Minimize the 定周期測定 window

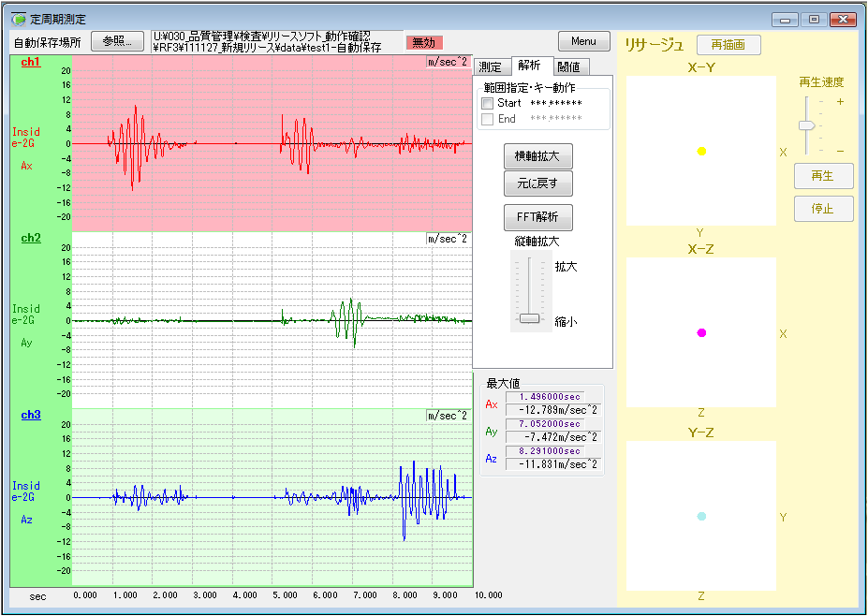785,20
